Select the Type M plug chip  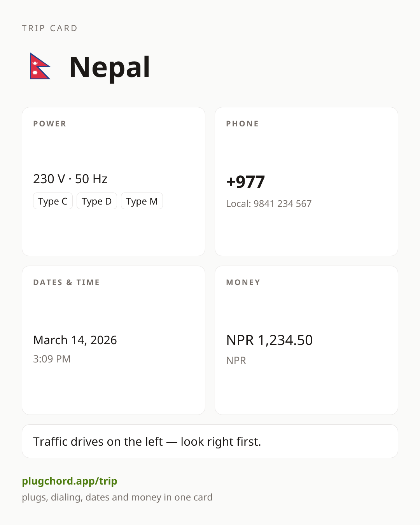142,201
